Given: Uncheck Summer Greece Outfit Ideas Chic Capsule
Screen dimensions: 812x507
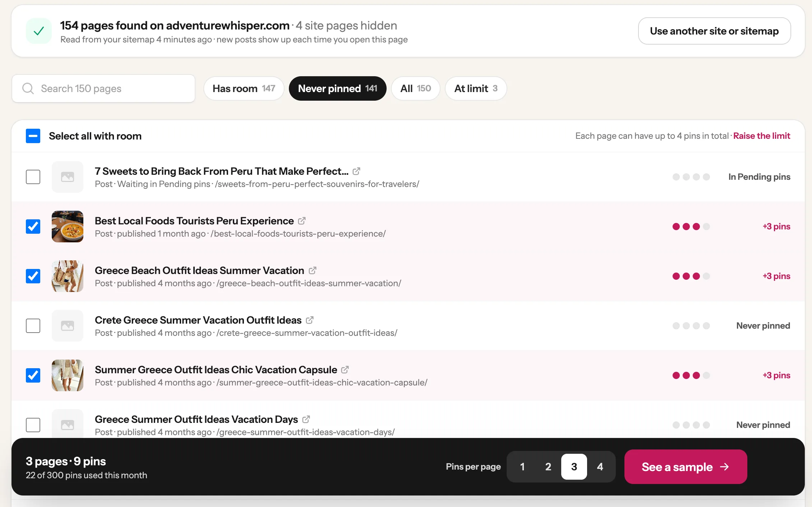Looking at the screenshot, I should (x=33, y=375).
